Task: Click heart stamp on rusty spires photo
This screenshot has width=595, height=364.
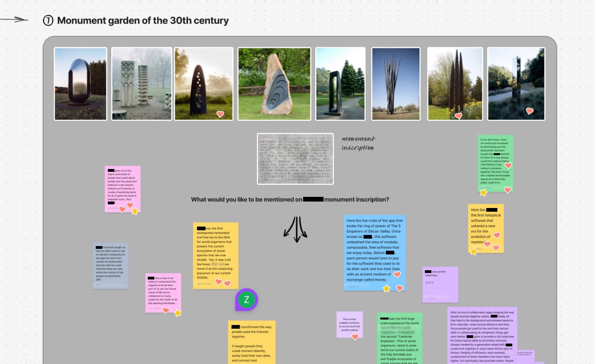Action: 458,115
